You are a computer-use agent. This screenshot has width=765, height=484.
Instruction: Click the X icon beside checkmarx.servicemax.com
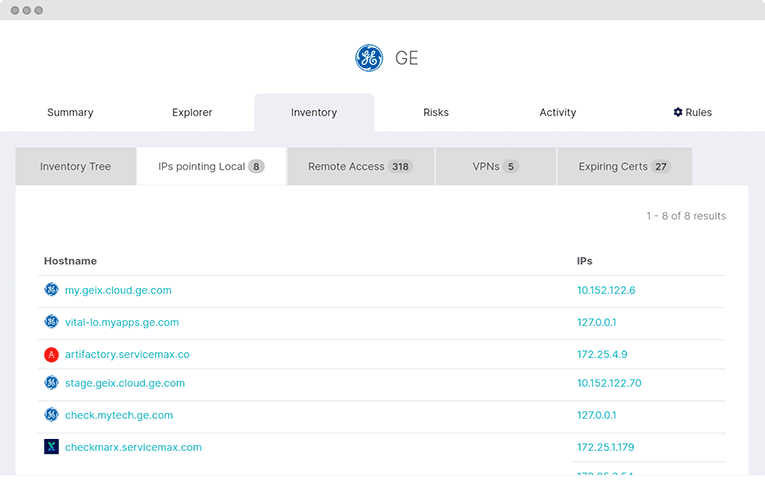[51, 446]
